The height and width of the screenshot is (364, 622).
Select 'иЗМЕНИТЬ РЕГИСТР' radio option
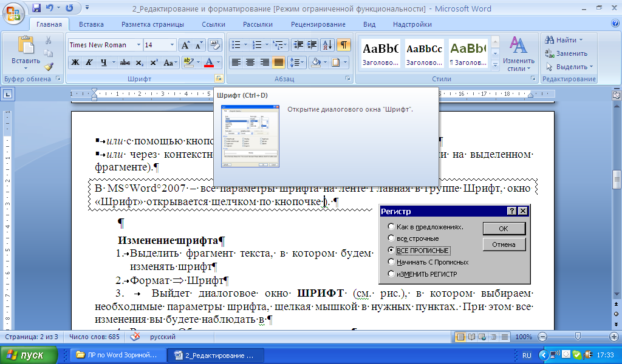point(391,274)
